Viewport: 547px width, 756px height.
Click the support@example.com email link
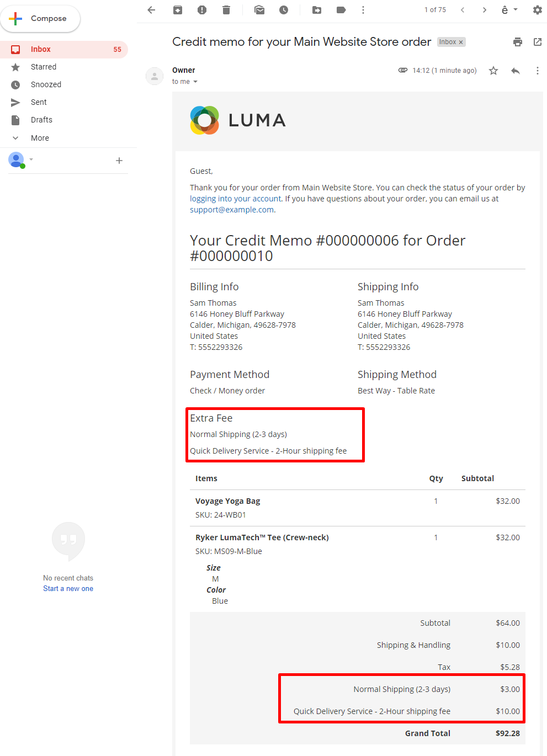[x=232, y=210]
